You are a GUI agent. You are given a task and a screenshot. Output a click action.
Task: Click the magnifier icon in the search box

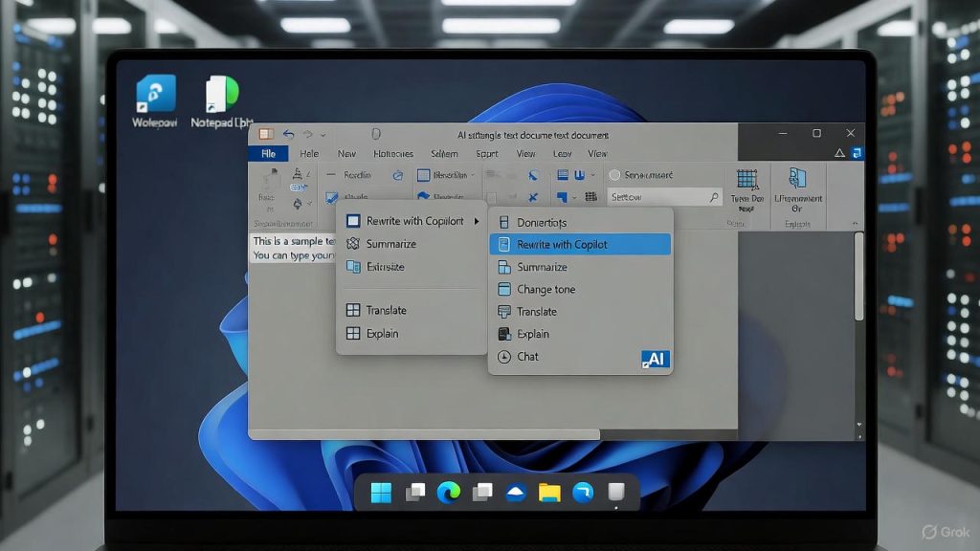[x=715, y=197]
